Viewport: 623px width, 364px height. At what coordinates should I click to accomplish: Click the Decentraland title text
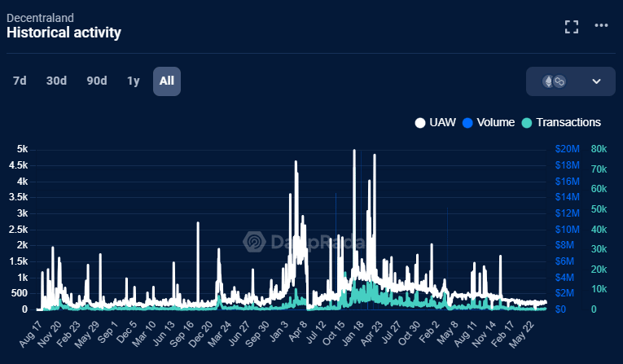(40, 18)
